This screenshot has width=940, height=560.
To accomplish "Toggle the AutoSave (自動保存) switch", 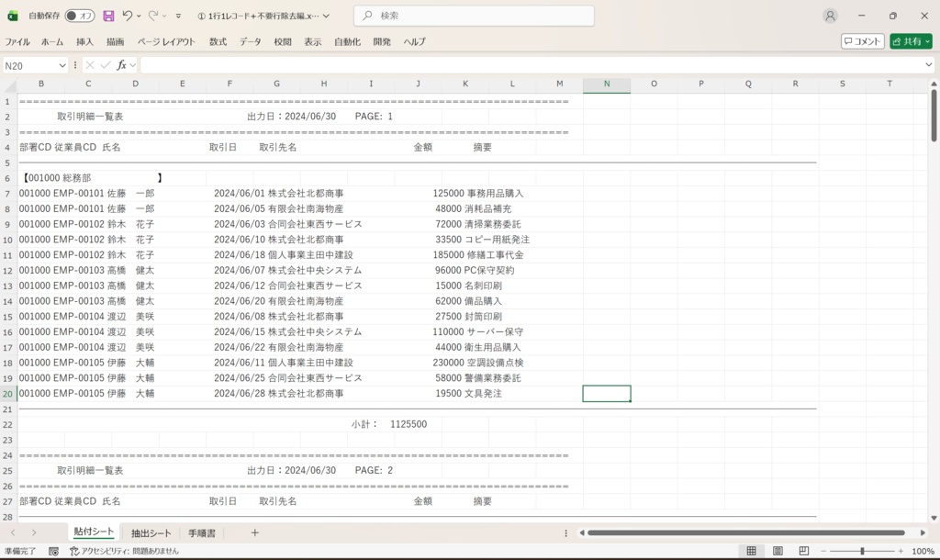I will [x=80, y=17].
